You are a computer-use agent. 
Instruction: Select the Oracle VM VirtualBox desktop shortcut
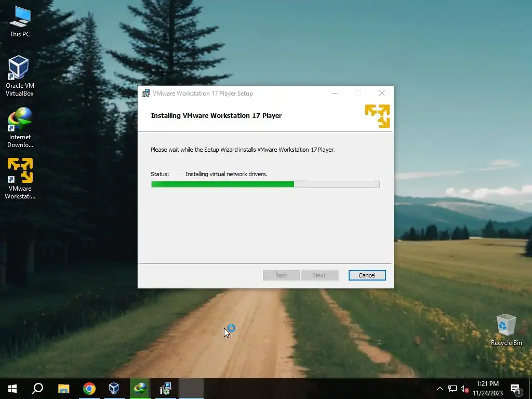coord(20,76)
